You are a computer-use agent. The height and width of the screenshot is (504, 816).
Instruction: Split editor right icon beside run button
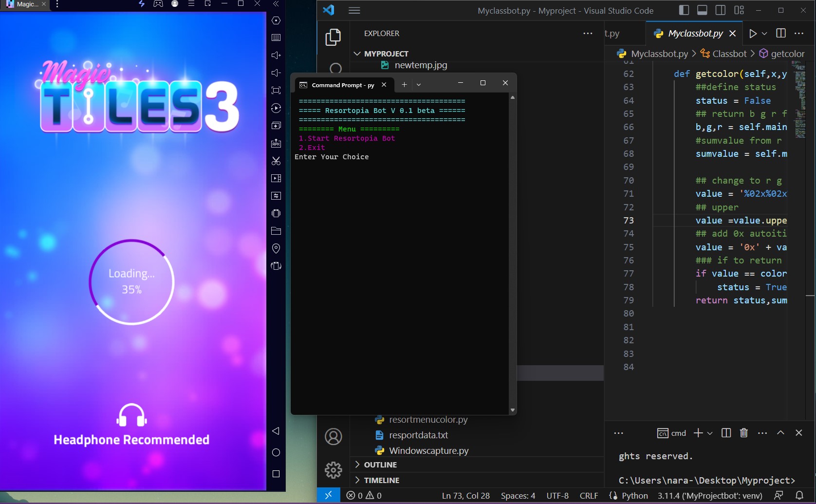(x=781, y=33)
